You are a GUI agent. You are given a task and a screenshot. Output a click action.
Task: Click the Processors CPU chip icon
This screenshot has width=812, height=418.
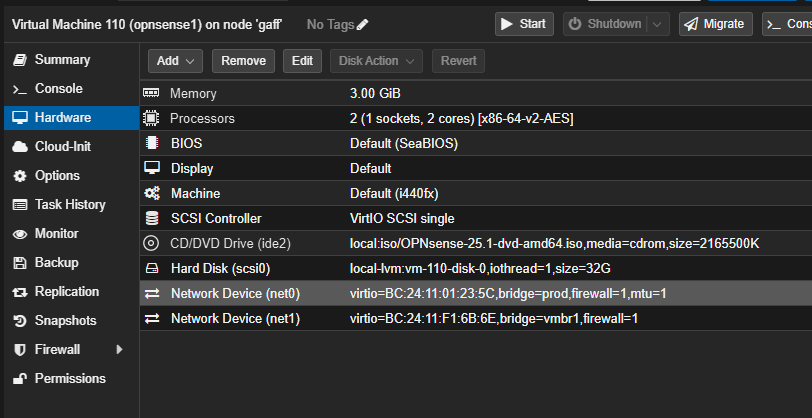152,118
